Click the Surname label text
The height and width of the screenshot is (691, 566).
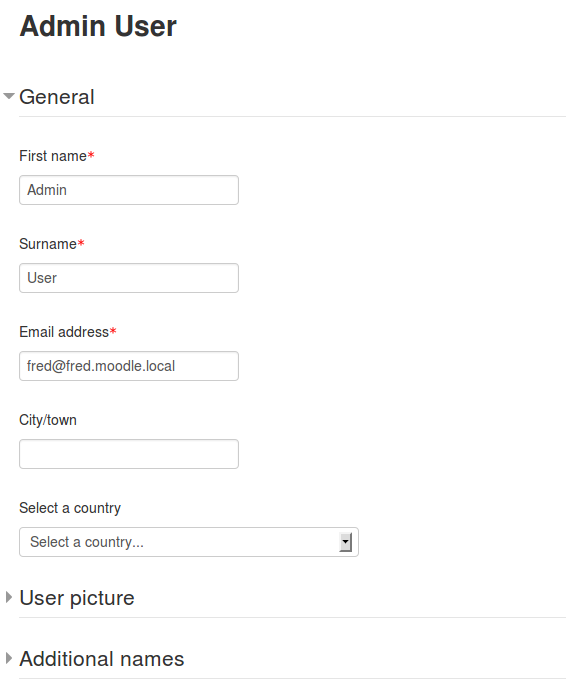click(x=48, y=244)
